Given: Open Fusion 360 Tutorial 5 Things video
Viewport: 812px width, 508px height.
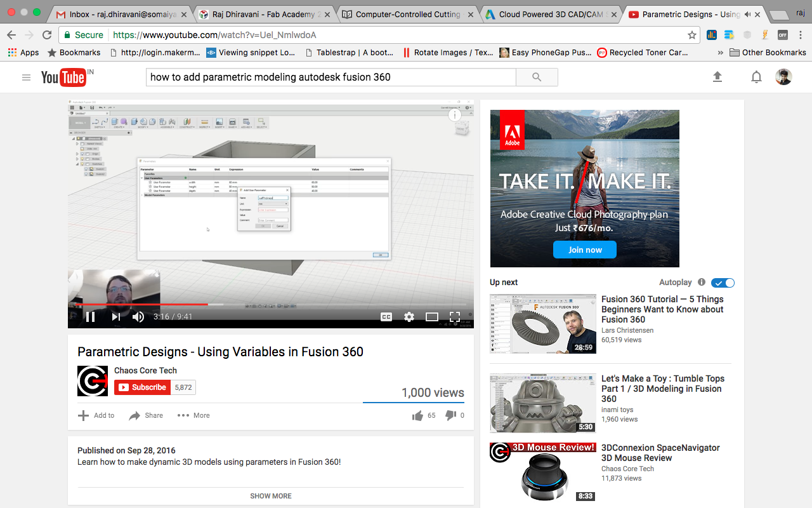Looking at the screenshot, I should click(x=662, y=309).
